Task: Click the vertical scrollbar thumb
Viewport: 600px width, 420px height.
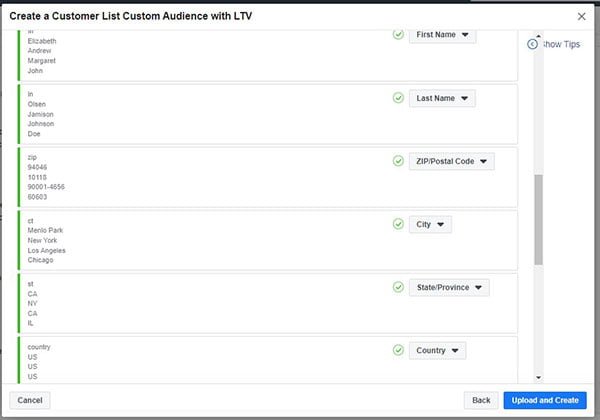Action: pyautogui.click(x=538, y=220)
